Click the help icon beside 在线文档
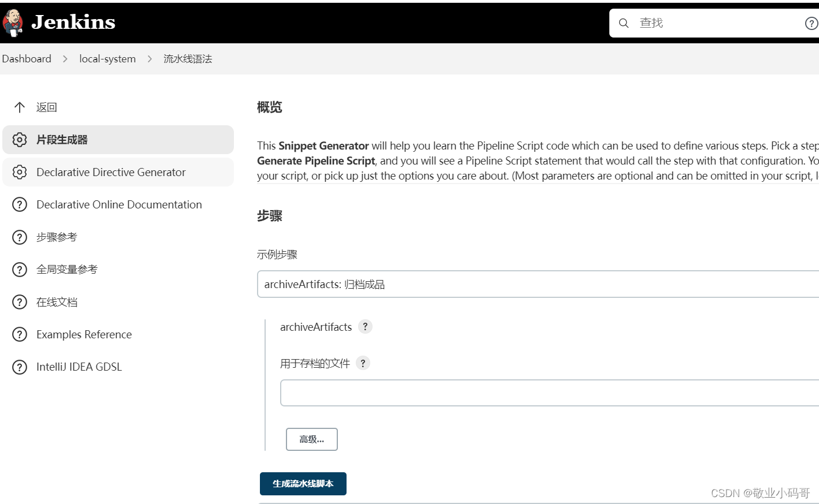 pyautogui.click(x=20, y=302)
